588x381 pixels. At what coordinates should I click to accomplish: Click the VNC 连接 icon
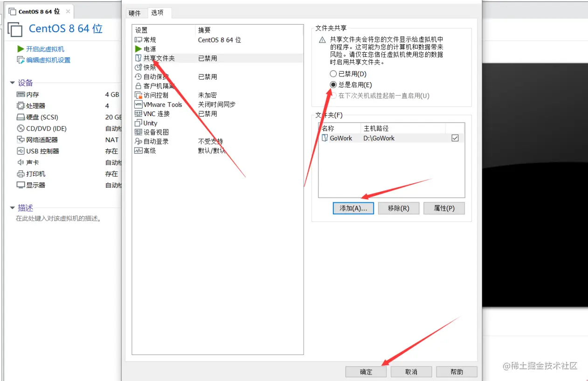[138, 114]
